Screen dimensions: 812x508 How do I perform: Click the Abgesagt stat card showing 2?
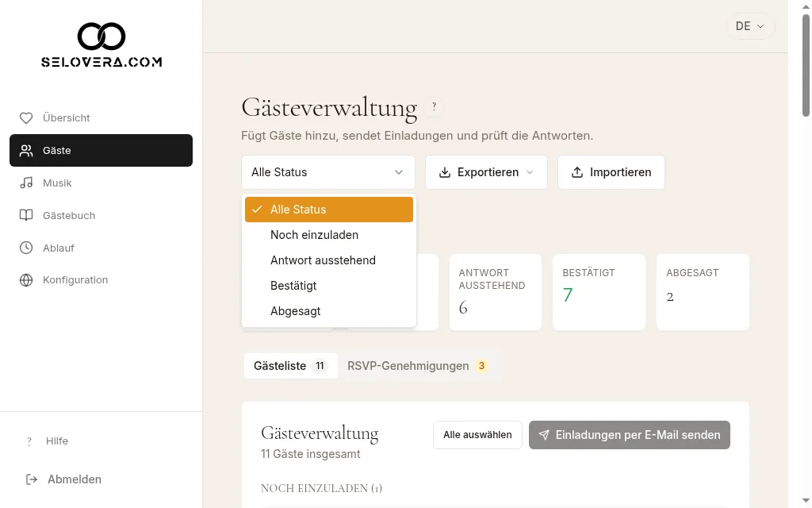(703, 292)
